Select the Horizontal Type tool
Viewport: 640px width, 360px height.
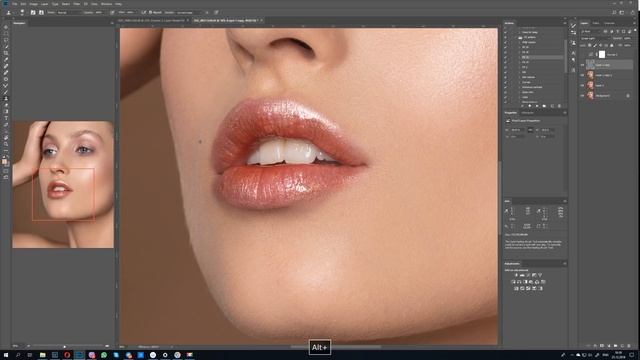[x=6, y=118]
